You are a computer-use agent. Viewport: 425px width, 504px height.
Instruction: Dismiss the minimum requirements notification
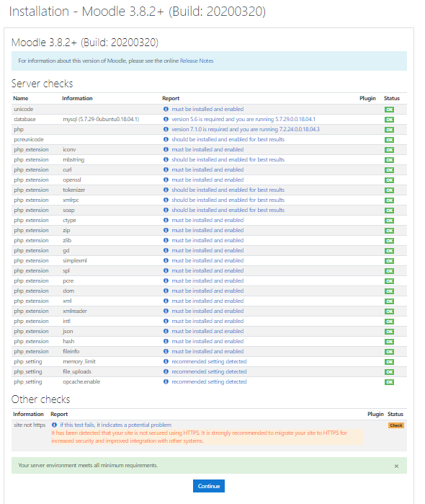(396, 466)
